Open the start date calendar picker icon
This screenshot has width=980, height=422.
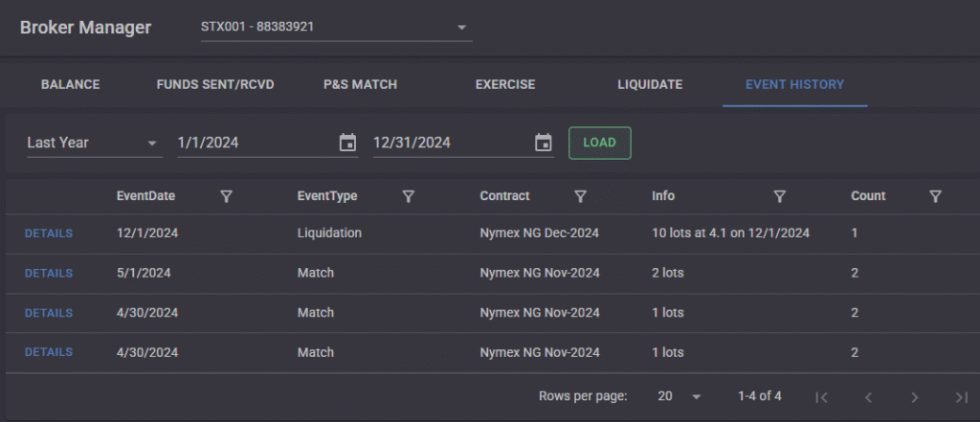pyautogui.click(x=347, y=143)
